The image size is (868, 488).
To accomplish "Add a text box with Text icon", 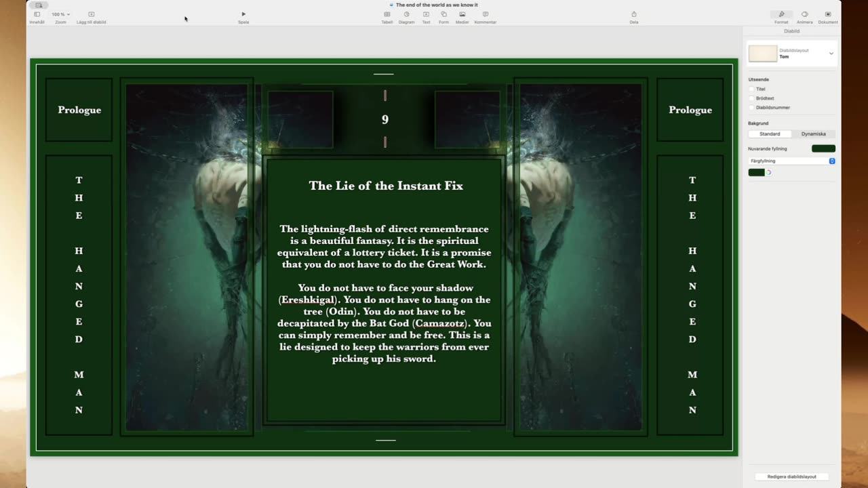I will tap(426, 14).
